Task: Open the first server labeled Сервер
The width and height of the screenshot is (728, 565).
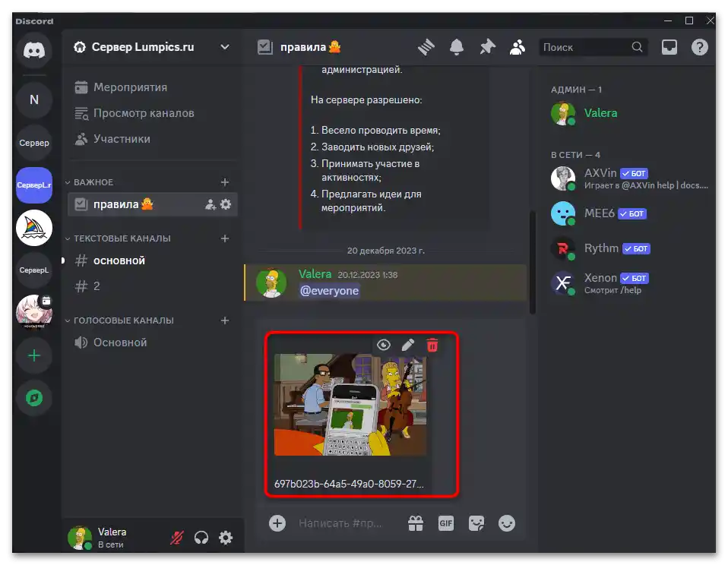Action: (34, 143)
